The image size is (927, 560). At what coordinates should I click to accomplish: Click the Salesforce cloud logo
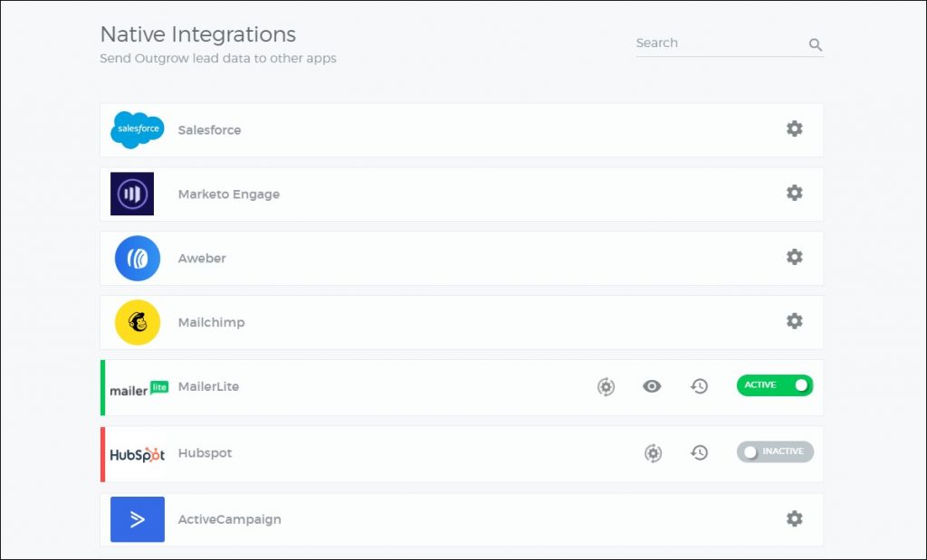point(138,129)
